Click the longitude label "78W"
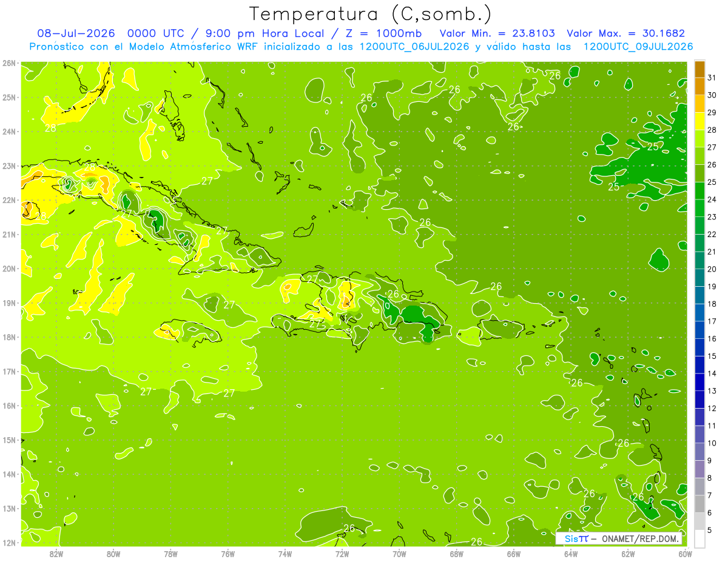The width and height of the screenshot is (728, 562). click(x=170, y=554)
